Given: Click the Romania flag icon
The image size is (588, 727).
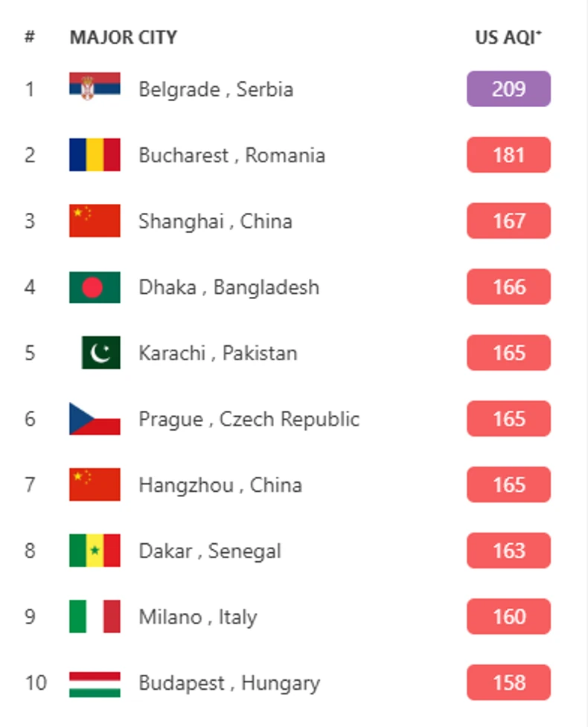Looking at the screenshot, I should (95, 155).
